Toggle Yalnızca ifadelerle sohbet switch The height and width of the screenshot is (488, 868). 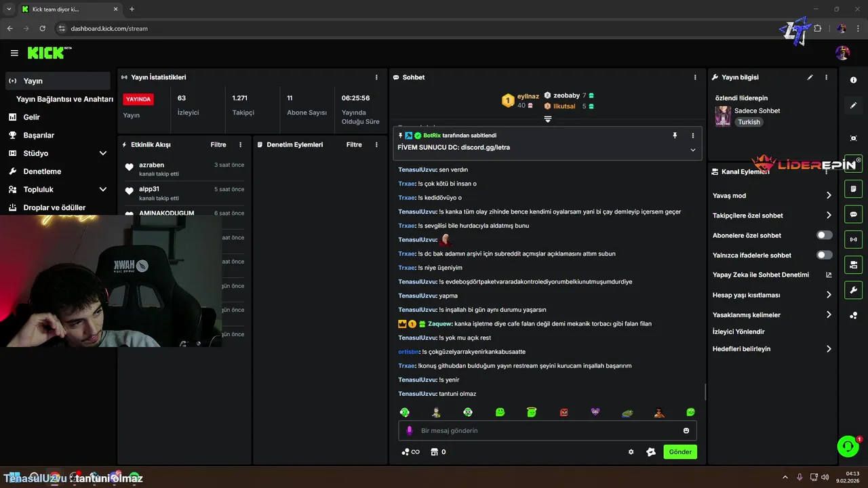(824, 255)
